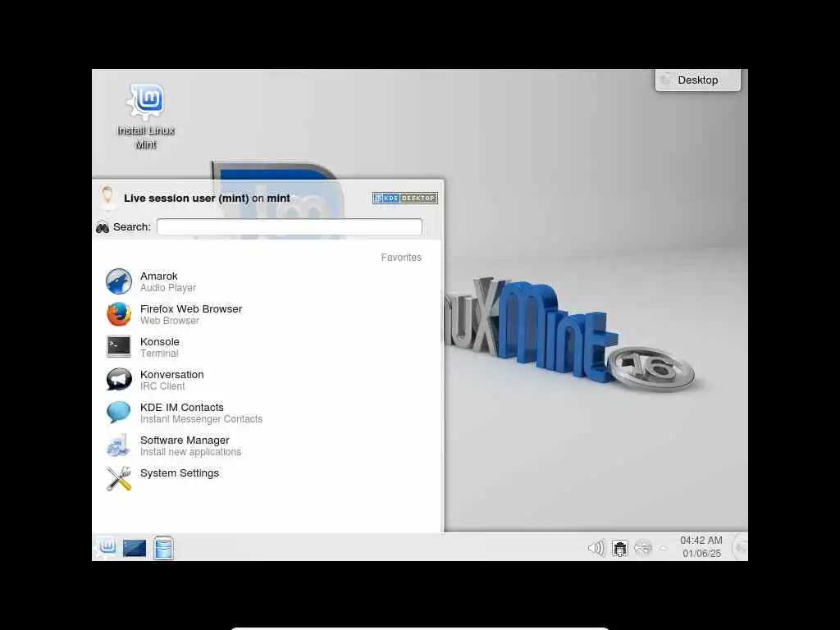Click the Desktop toolbox button
This screenshot has height=630, width=840.
(x=697, y=80)
